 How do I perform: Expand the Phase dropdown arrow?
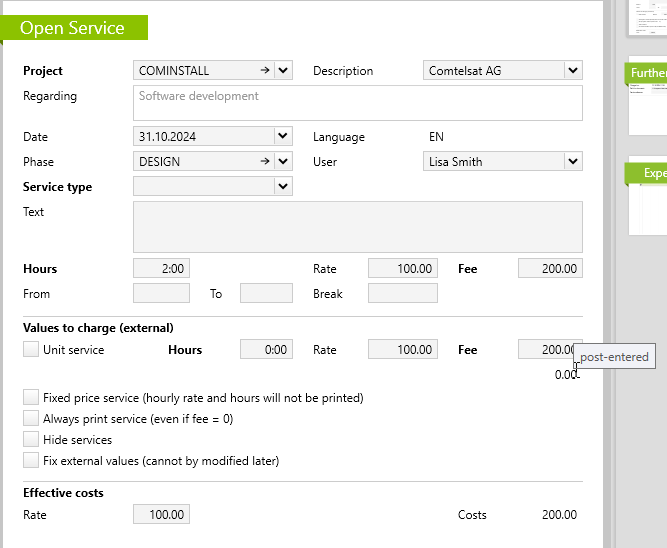(x=283, y=161)
